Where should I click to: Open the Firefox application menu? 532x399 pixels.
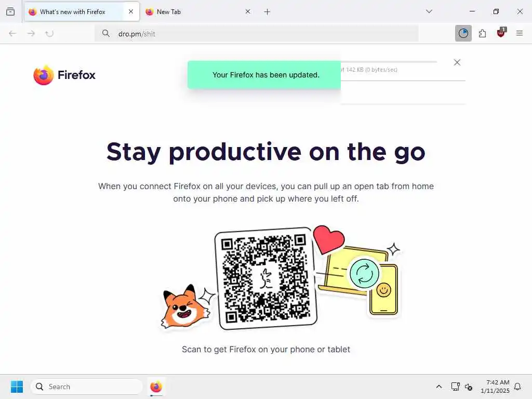point(520,33)
